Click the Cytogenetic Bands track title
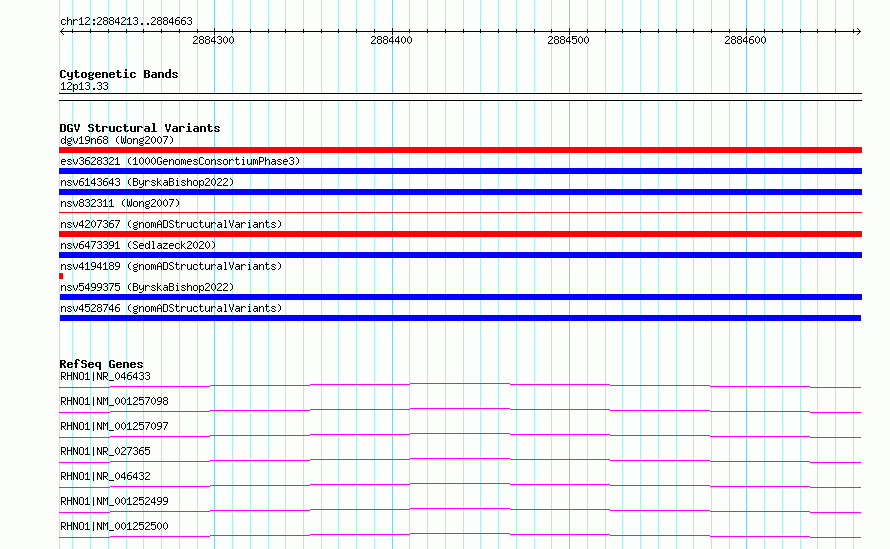This screenshot has width=890, height=549. click(x=119, y=74)
